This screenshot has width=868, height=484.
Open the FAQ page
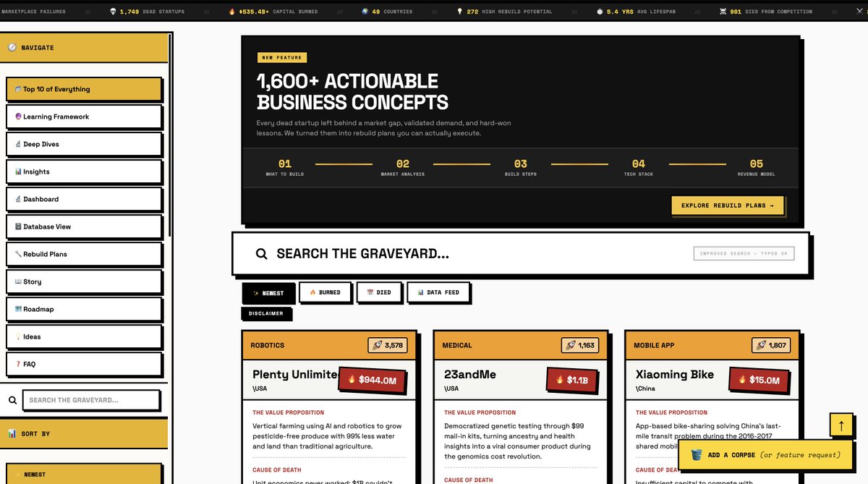pos(83,364)
